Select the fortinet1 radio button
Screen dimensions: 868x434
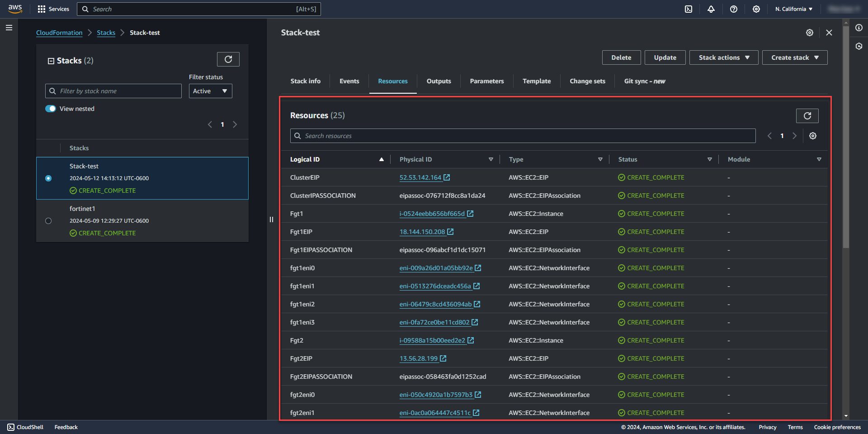click(48, 221)
